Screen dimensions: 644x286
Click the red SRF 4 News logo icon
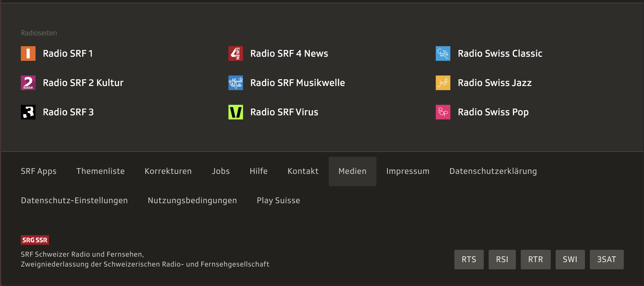pyautogui.click(x=236, y=54)
